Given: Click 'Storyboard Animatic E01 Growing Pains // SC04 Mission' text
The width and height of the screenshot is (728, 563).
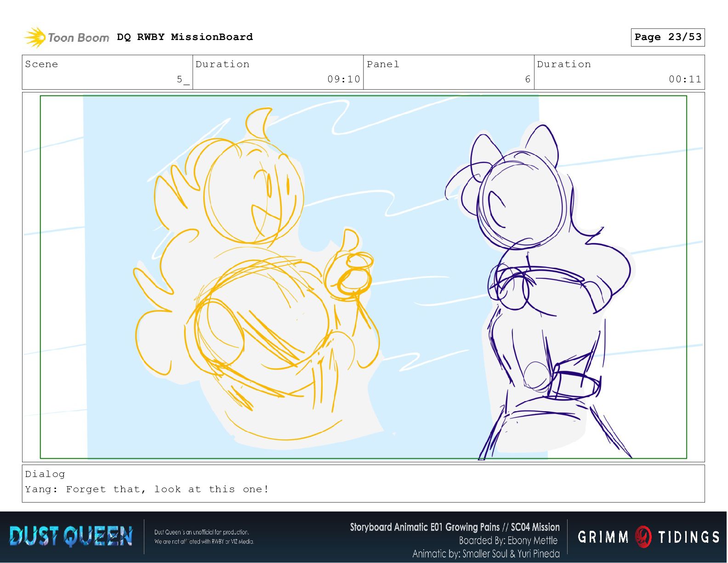Looking at the screenshot, I should [x=455, y=527].
